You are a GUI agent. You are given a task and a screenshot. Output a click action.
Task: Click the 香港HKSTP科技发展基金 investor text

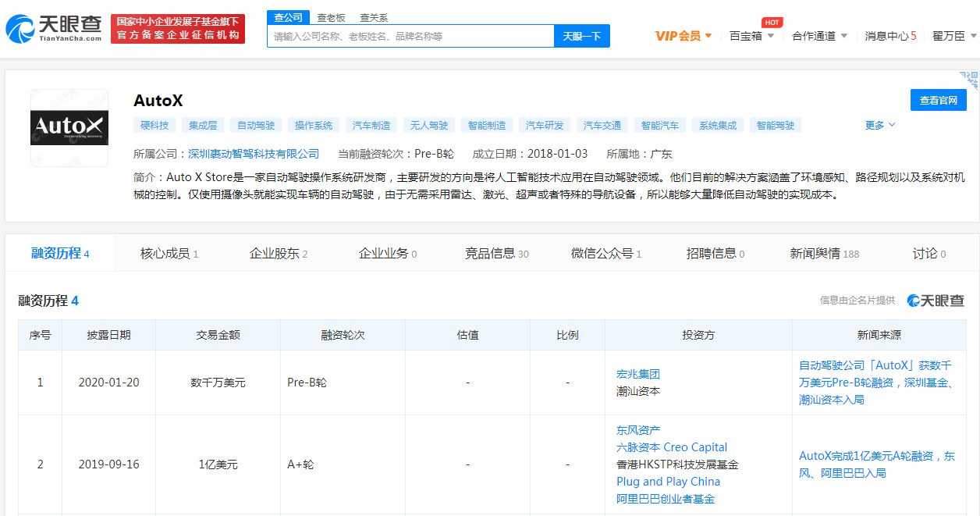677,464
